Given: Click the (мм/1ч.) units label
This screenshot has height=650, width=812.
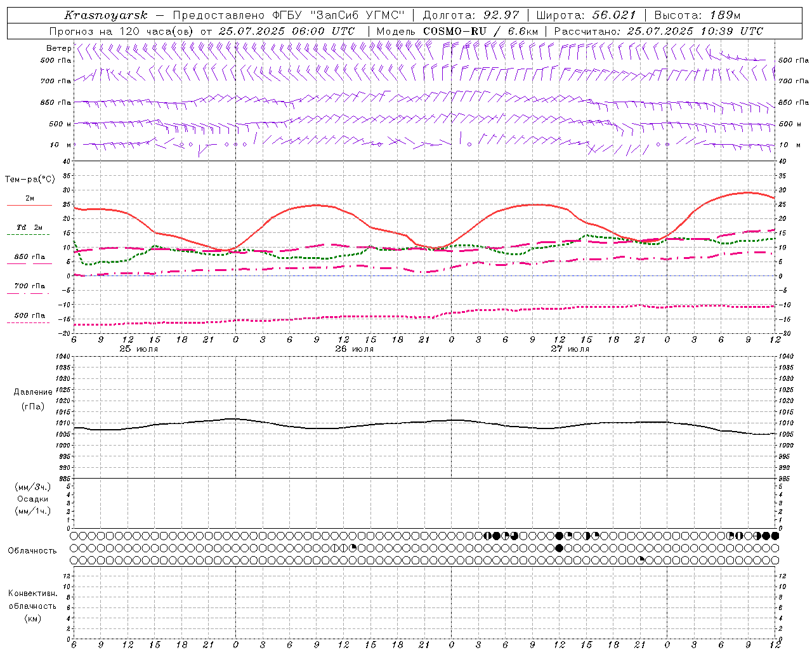Looking at the screenshot, I should [33, 511].
